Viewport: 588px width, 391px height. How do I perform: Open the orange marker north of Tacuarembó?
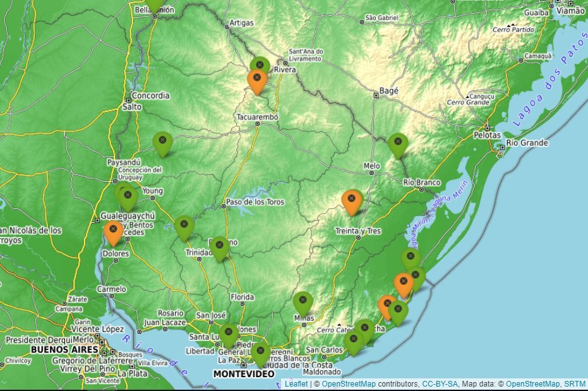[256, 80]
